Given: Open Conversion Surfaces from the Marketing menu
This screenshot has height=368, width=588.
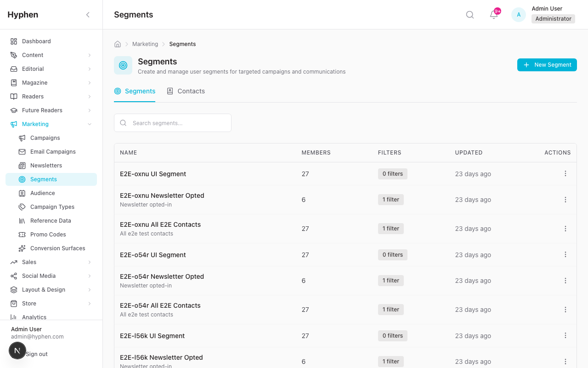Looking at the screenshot, I should click(57, 248).
